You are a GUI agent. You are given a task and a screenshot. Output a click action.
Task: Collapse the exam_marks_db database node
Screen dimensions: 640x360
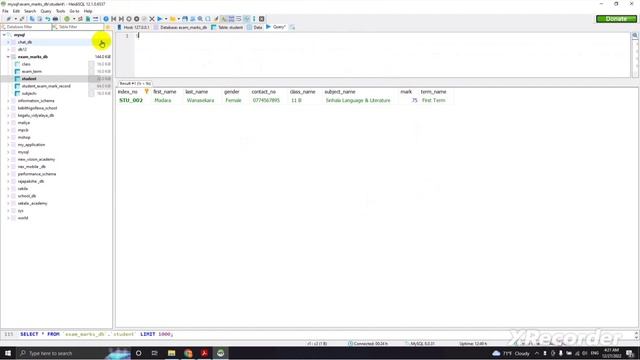pyautogui.click(x=8, y=57)
